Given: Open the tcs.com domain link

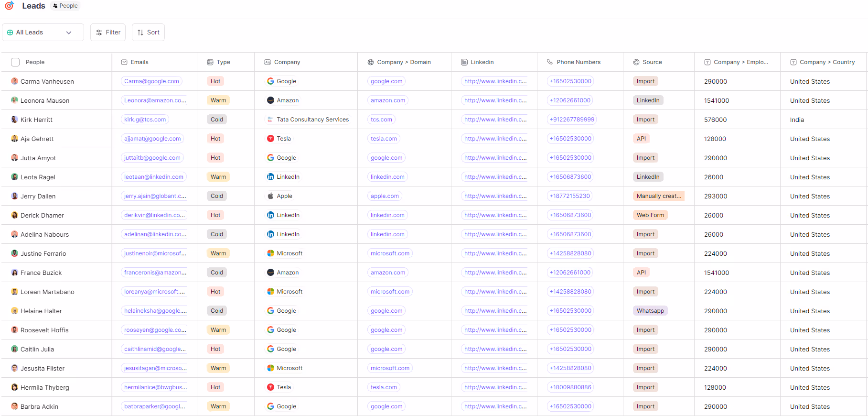Looking at the screenshot, I should coord(381,120).
